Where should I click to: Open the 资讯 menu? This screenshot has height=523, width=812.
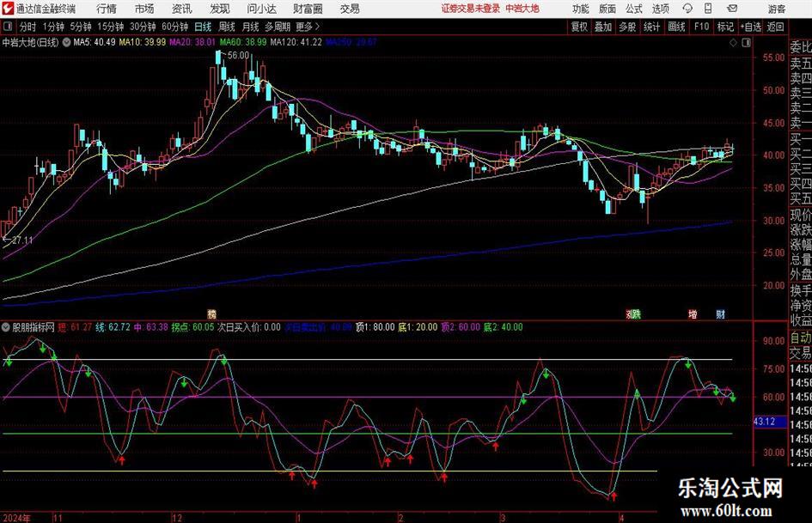pyautogui.click(x=182, y=9)
